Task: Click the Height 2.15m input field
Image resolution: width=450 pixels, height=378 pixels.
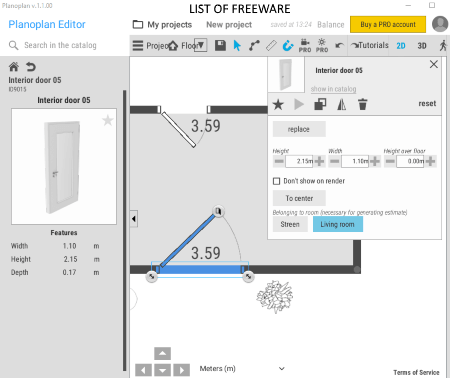Action: [x=299, y=162]
